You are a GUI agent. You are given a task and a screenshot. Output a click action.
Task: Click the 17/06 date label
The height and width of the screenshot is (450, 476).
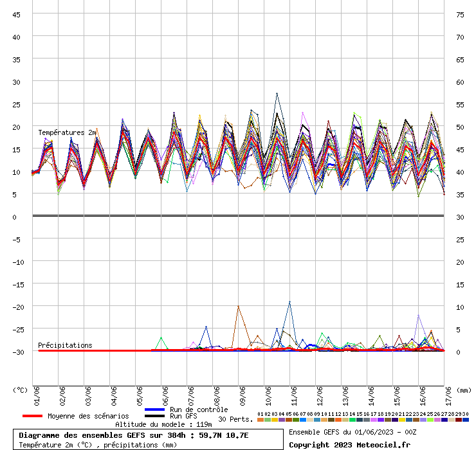(x=448, y=396)
